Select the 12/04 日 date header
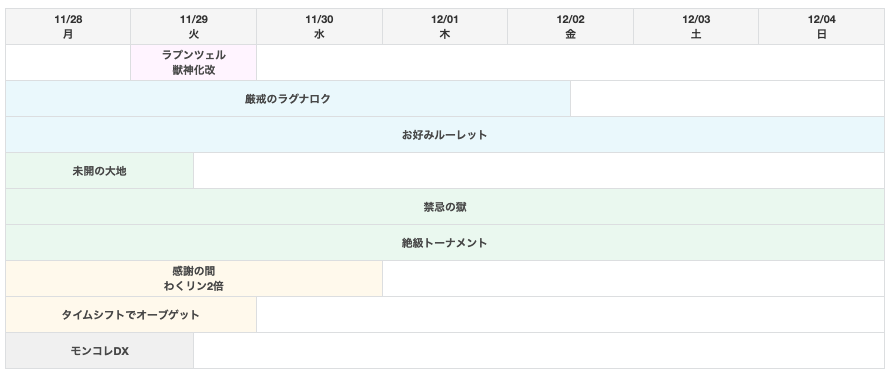890x378 pixels. coord(822,27)
